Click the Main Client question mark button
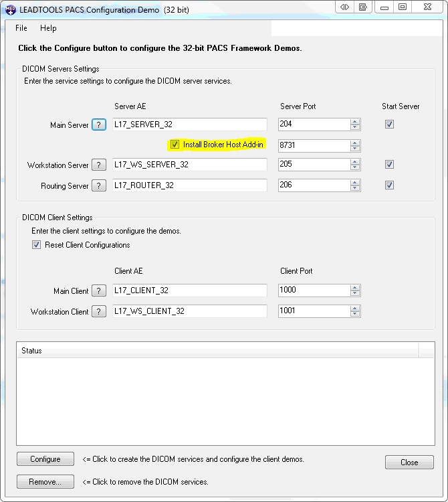Viewport: 448px width, 502px height. point(99,290)
